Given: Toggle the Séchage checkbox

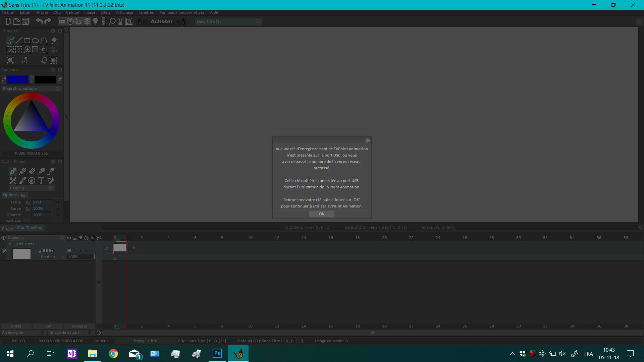Looking at the screenshot, I should pyautogui.click(x=27, y=221).
